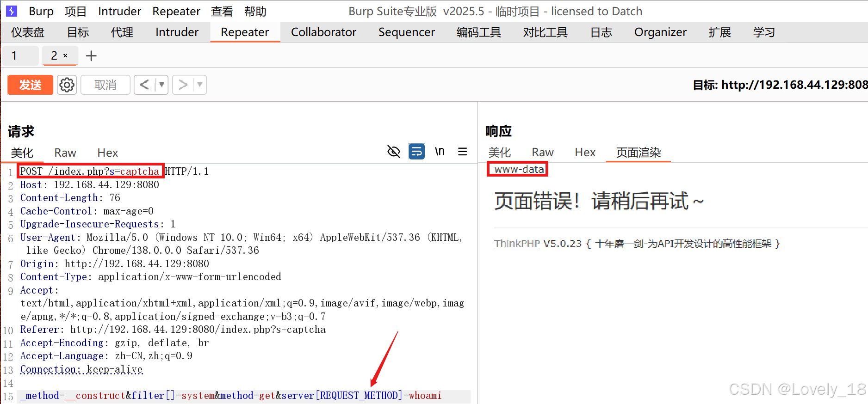Image resolution: width=868 pixels, height=404 pixels.
Task: Switch to 代理 proxy tab
Action: click(x=122, y=32)
